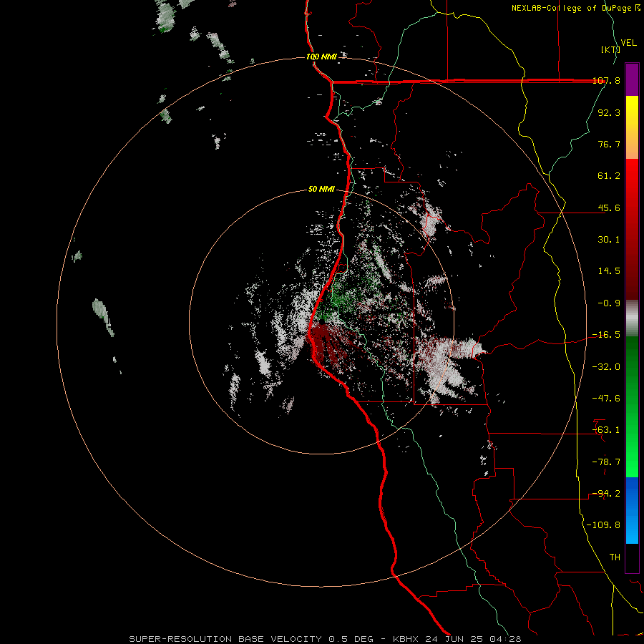Click the 100 NMI range ring label
The image size is (644, 644).
point(321,57)
